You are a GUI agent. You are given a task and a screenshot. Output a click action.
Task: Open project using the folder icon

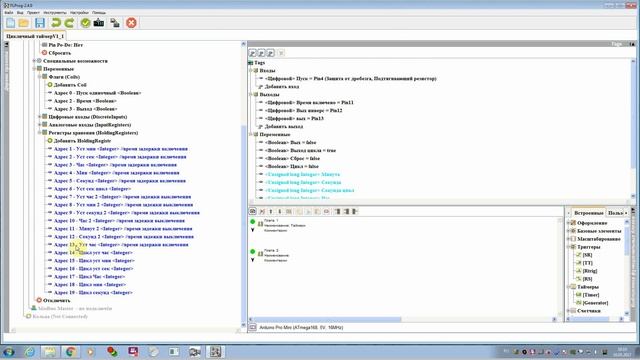point(24,23)
